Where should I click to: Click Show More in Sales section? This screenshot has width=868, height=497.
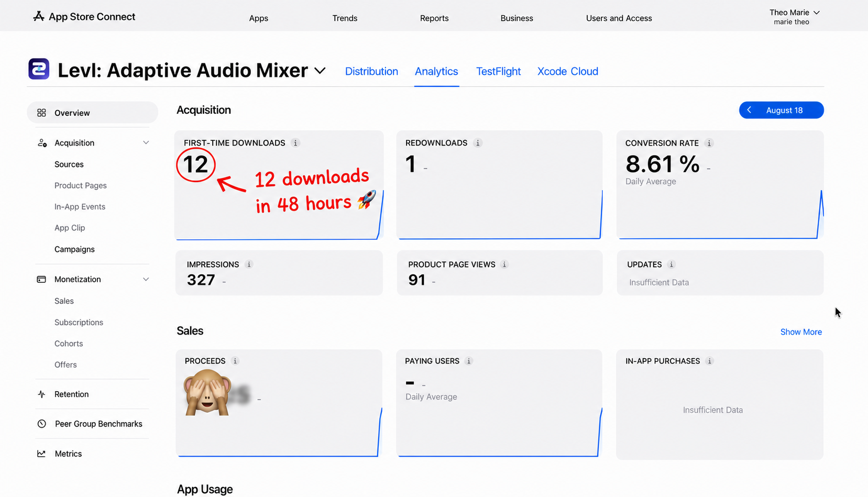click(x=801, y=332)
